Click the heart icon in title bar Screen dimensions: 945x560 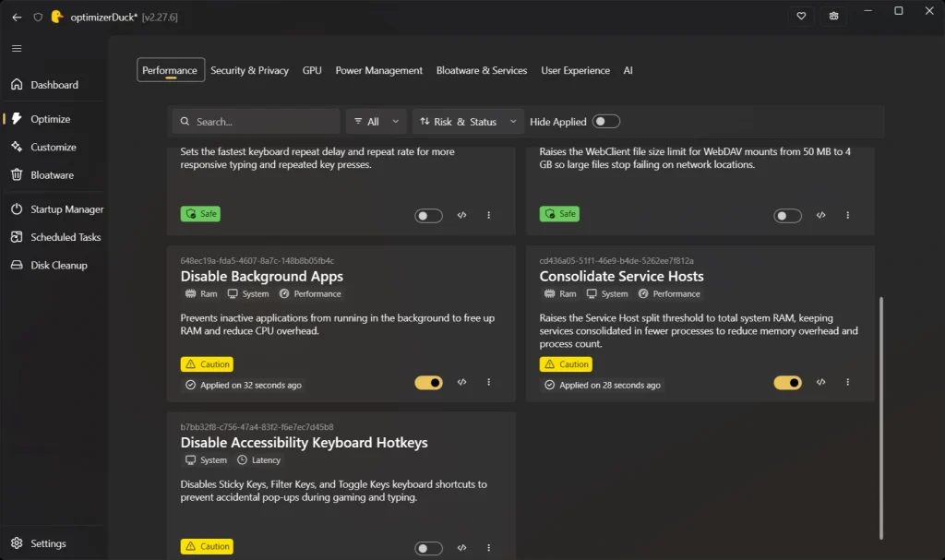point(801,17)
